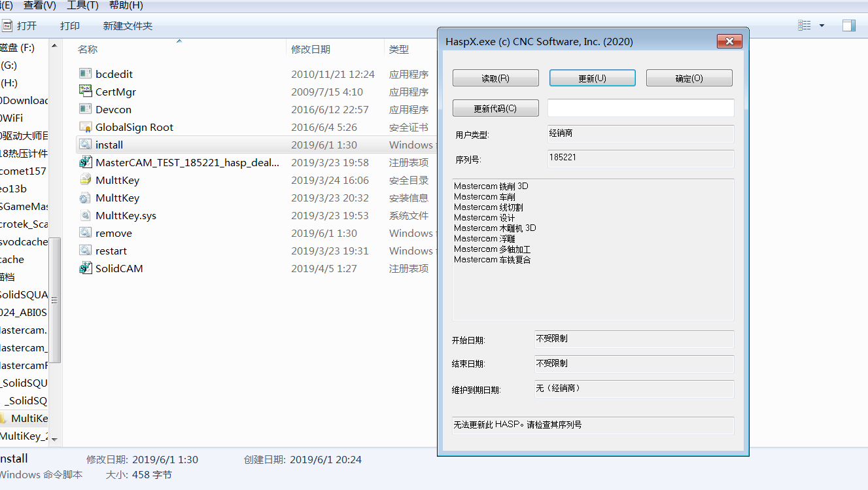Image resolution: width=868 pixels, height=490 pixels.
Task: Open the 18热压计件 folder in navigation tree
Action: pos(24,154)
